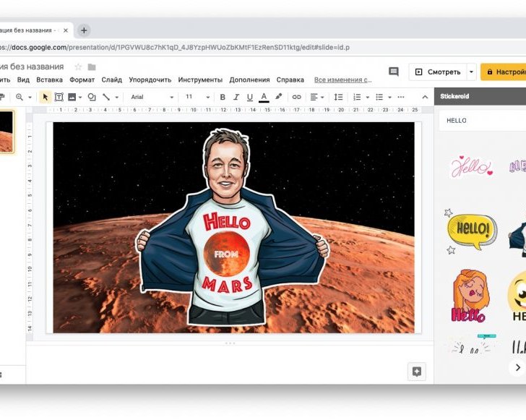
Task: Show more toolbar options ellipsis
Action: 401,97
